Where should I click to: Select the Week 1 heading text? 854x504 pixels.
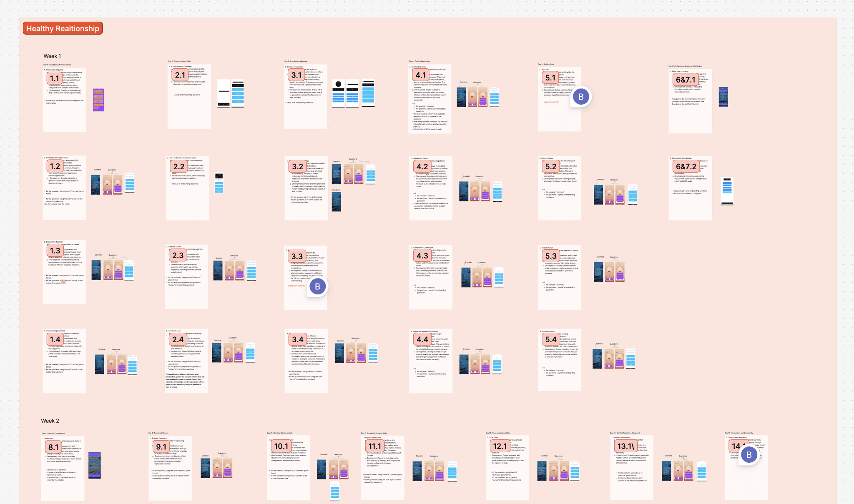[x=52, y=56]
